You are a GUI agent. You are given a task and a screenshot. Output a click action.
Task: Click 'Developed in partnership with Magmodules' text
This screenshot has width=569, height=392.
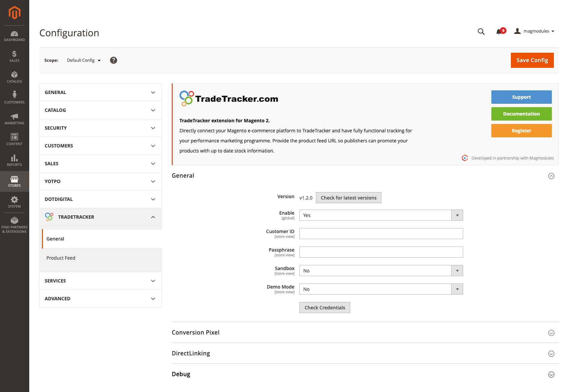pyautogui.click(x=513, y=158)
